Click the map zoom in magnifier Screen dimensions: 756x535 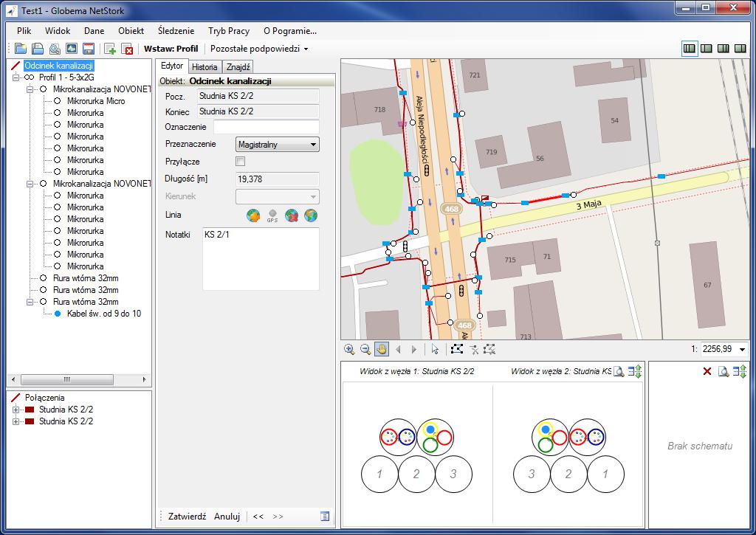pyautogui.click(x=349, y=350)
